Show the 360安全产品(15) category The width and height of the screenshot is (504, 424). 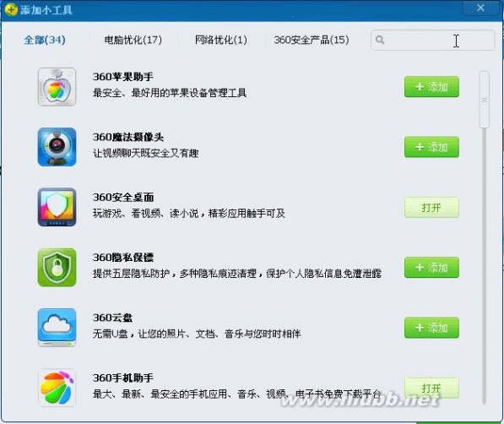[x=312, y=40]
